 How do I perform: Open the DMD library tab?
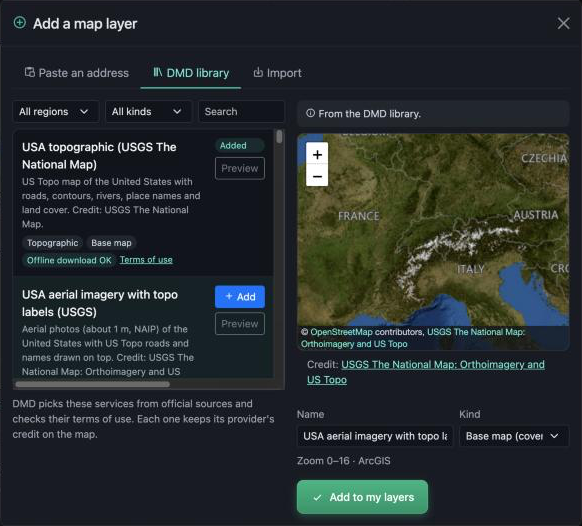click(191, 73)
